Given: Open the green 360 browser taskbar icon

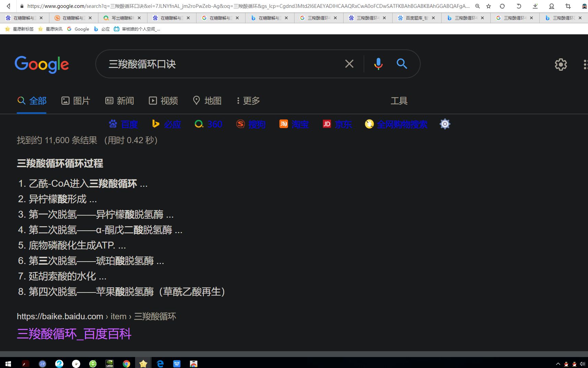Looking at the screenshot, I should point(93,364).
